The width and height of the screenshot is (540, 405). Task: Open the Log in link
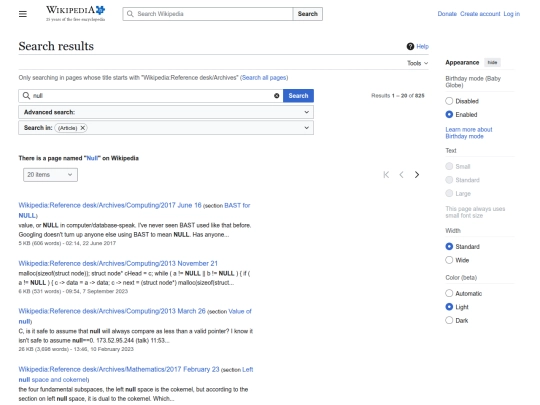[512, 14]
